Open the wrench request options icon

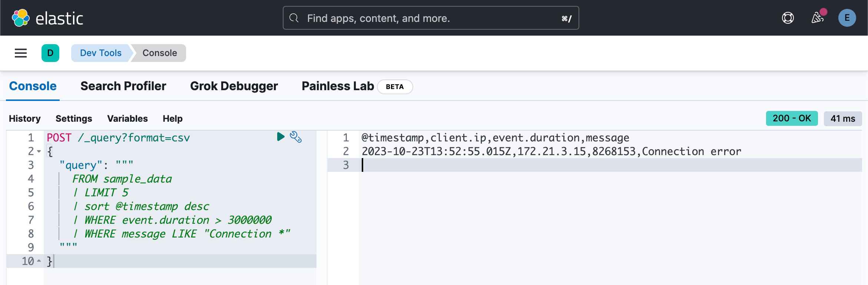296,137
